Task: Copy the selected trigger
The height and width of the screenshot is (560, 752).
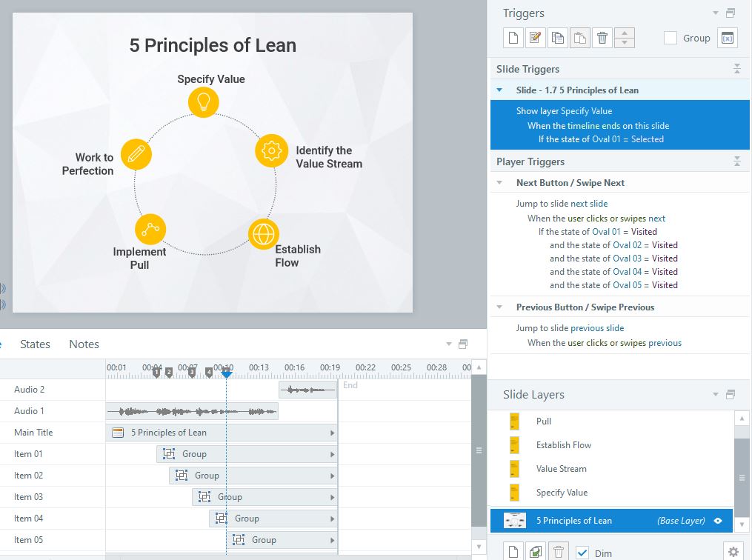Action: point(558,38)
